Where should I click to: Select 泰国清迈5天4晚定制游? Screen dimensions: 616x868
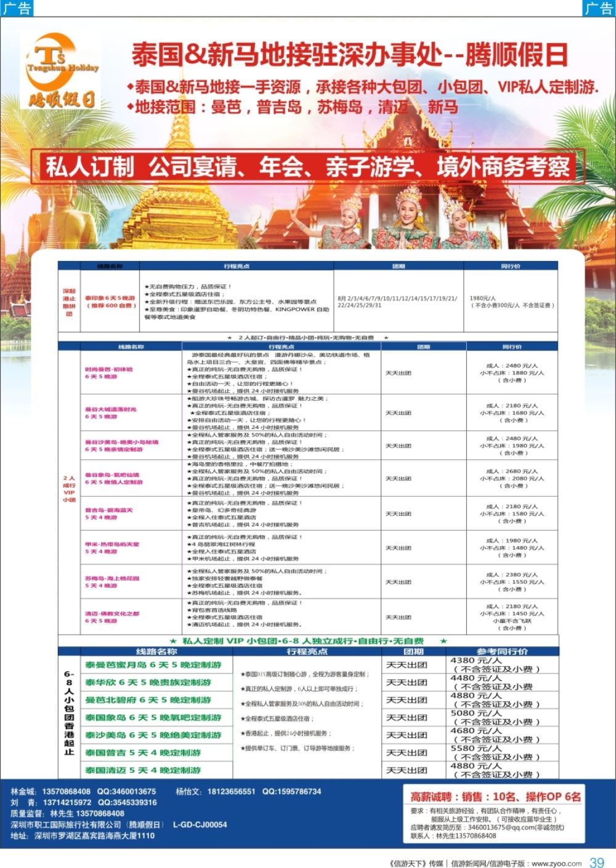tap(143, 770)
